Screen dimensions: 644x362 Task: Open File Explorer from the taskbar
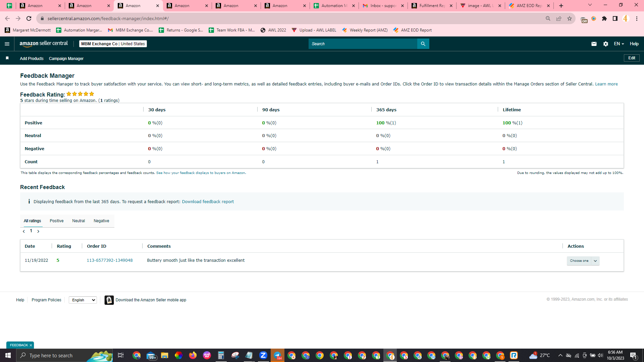[x=164, y=355]
